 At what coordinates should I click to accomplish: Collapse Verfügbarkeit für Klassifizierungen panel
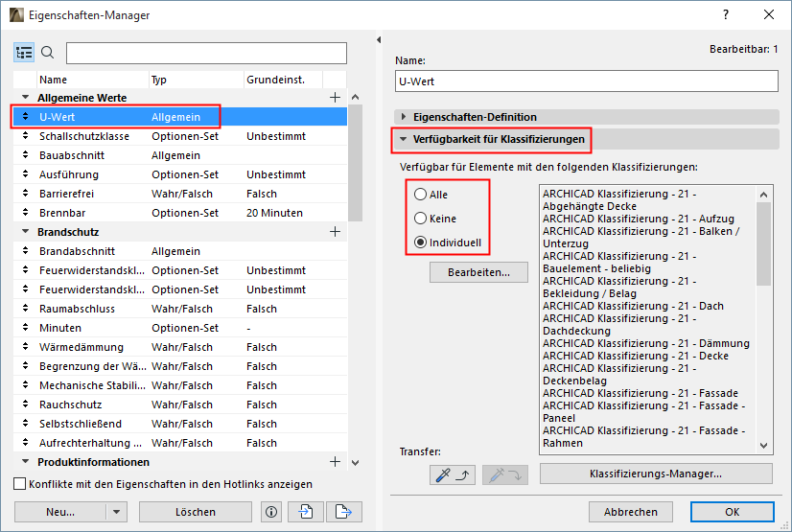click(x=404, y=139)
